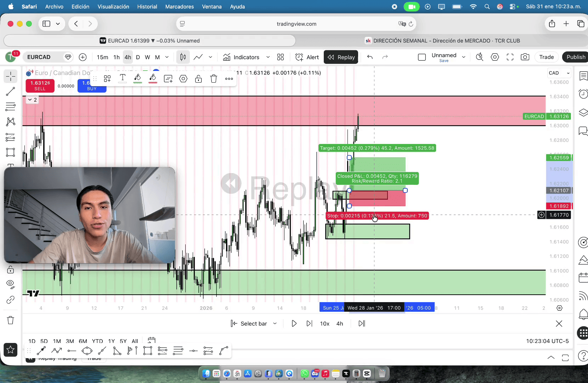
Task: Expand the timeframe dropdown arrow
Action: click(x=167, y=57)
